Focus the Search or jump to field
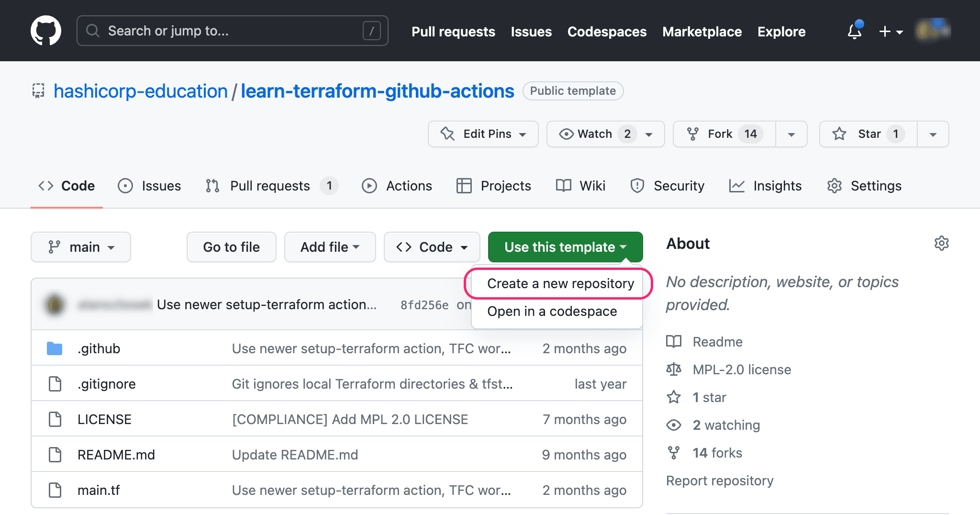This screenshot has height=515, width=980. (233, 31)
